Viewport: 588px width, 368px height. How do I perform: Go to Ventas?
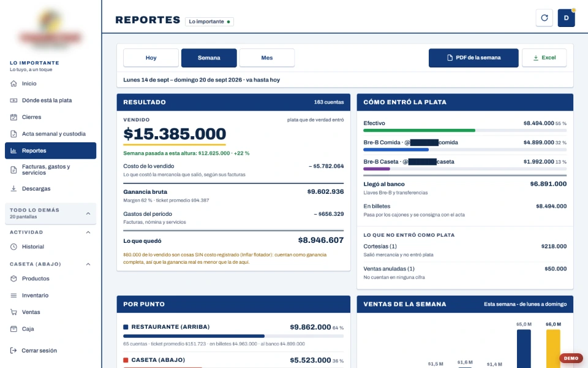click(x=51, y=312)
